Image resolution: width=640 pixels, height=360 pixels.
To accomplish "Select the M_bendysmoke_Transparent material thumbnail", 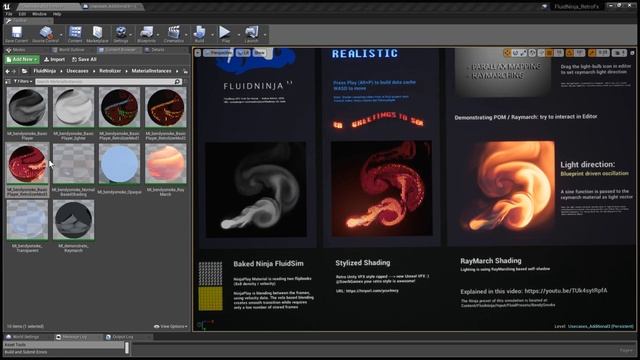I will (27, 220).
